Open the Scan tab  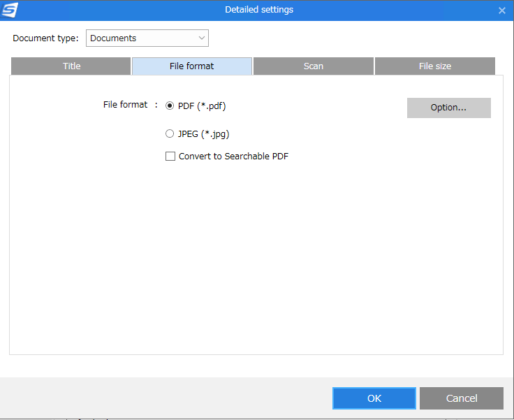[x=313, y=66]
